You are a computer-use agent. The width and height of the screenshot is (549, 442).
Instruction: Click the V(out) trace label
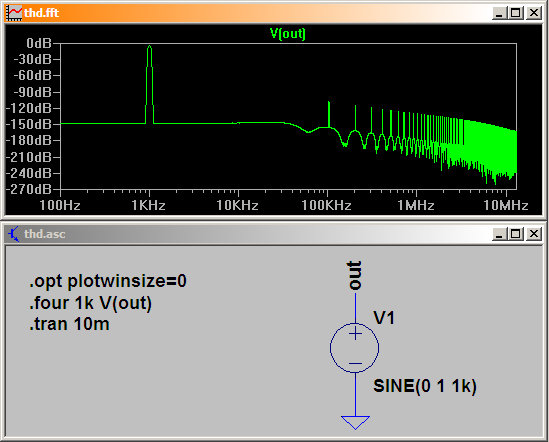(x=288, y=34)
